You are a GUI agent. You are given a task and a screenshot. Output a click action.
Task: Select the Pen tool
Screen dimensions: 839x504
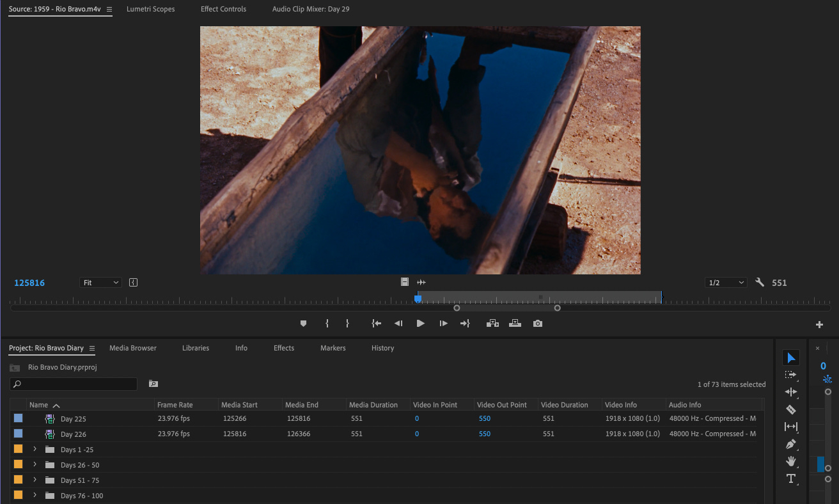(x=791, y=444)
